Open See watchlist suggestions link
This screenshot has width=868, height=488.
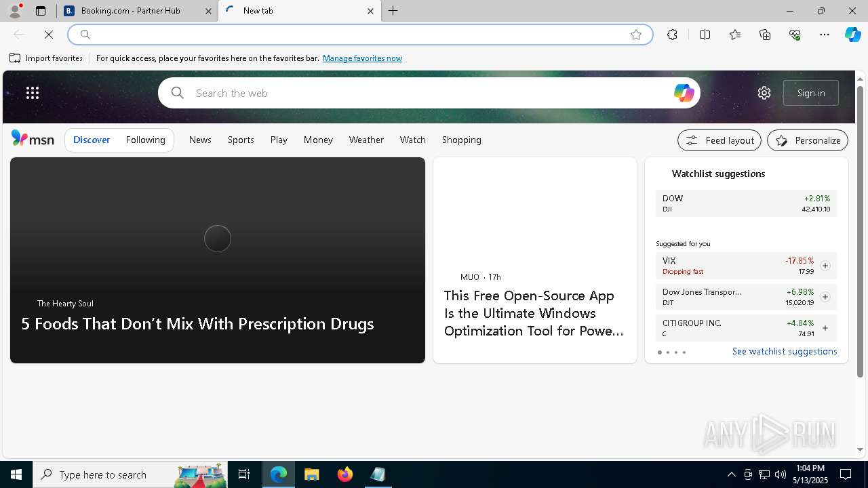[x=785, y=351]
